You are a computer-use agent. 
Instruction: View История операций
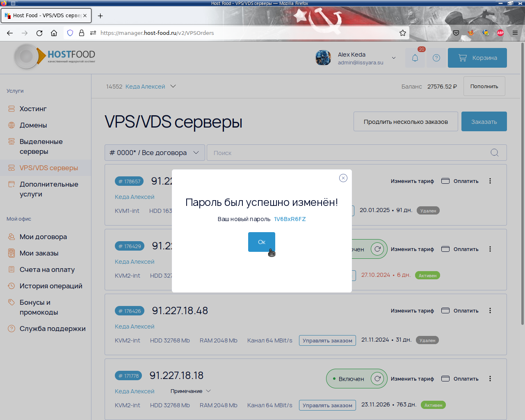click(51, 286)
